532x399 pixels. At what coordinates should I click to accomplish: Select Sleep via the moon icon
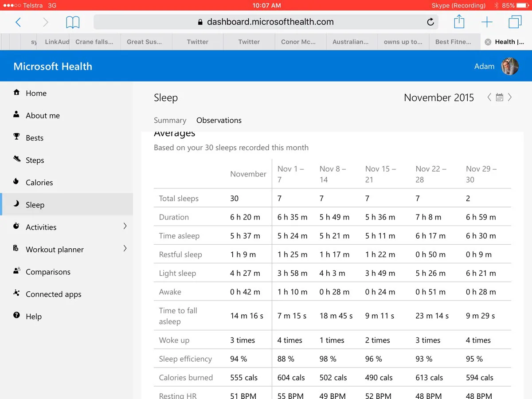17,204
